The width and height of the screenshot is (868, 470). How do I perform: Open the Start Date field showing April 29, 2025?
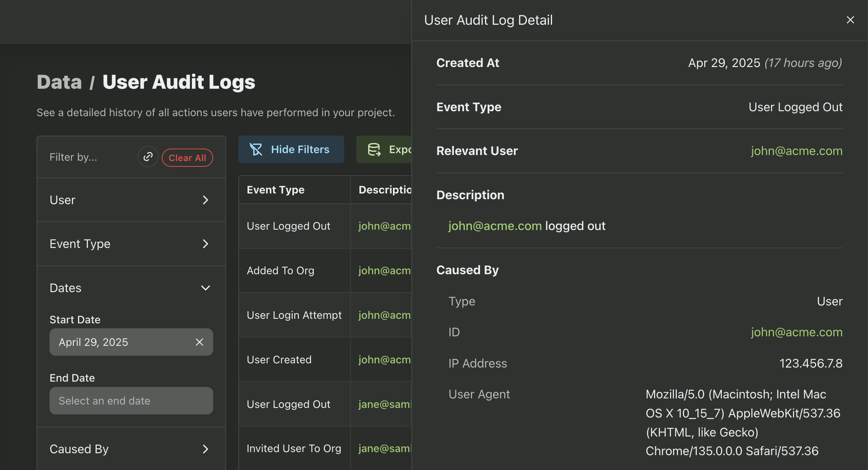pyautogui.click(x=131, y=342)
